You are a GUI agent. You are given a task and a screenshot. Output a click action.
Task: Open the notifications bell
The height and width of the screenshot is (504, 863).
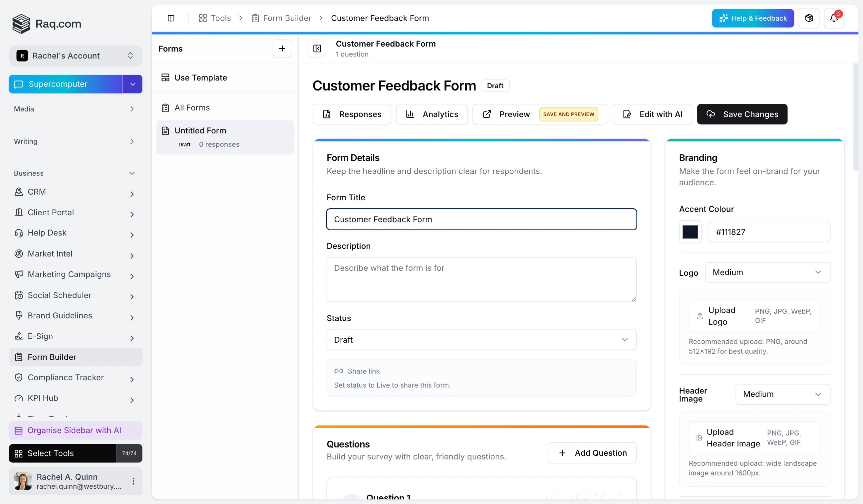(834, 18)
